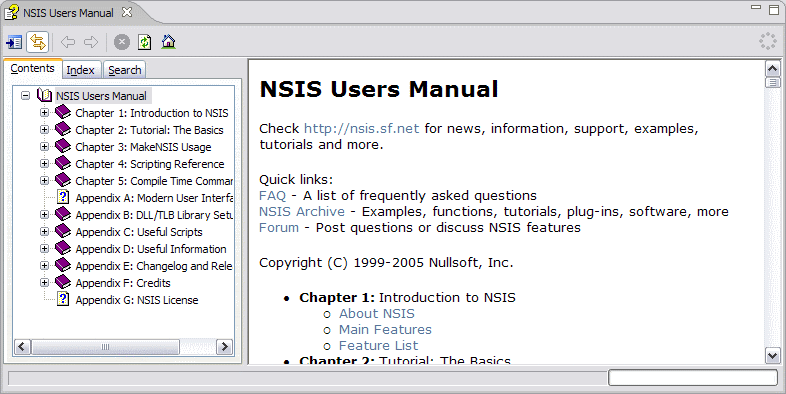Click content pane scroll up arrow
Image resolution: width=786 pixels, height=394 pixels.
[x=772, y=68]
